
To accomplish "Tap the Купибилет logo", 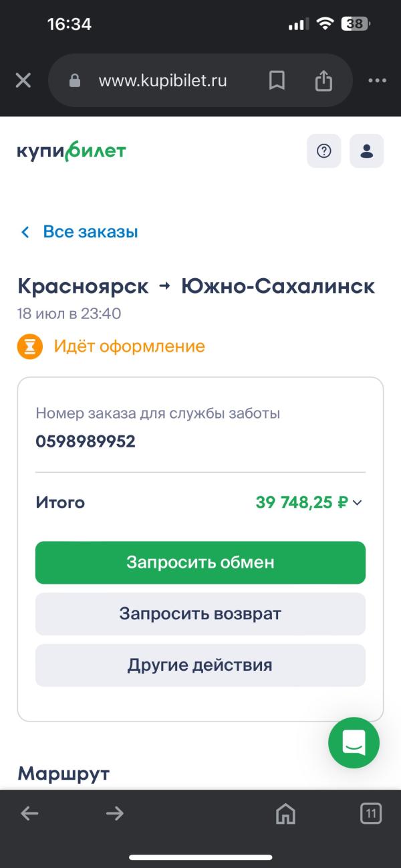I will 72,152.
